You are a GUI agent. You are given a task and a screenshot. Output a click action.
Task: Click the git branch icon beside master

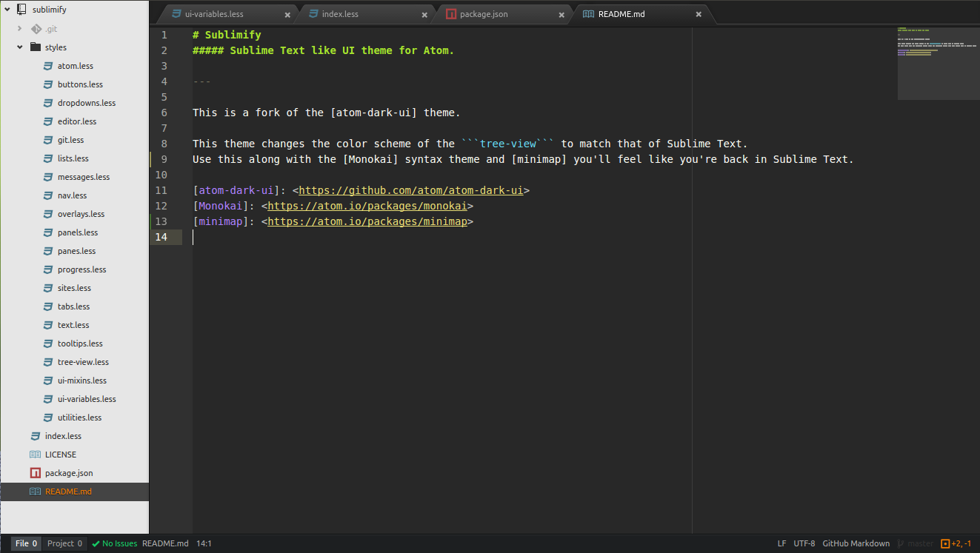901,543
